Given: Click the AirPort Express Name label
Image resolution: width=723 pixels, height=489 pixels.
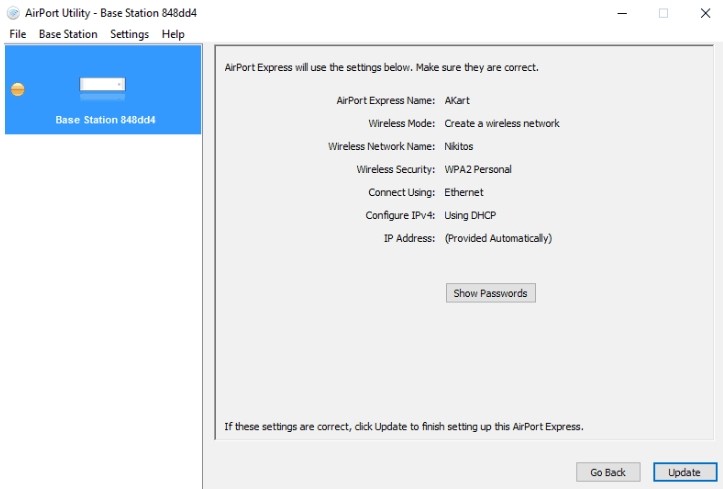Looking at the screenshot, I should coord(385,100).
